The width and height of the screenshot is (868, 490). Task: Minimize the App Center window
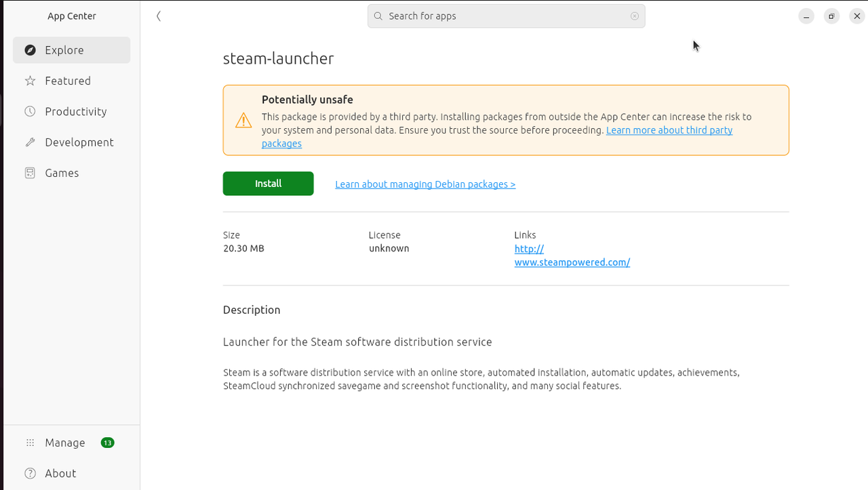pyautogui.click(x=806, y=16)
